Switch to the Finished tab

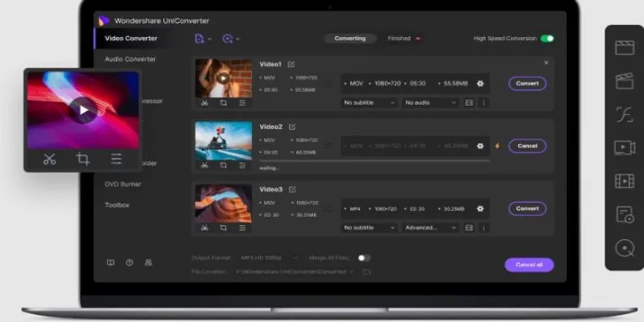[x=399, y=39]
